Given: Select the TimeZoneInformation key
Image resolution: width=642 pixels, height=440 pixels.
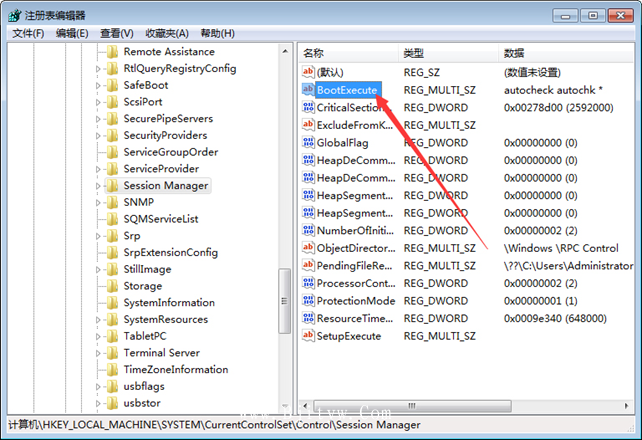Looking at the screenshot, I should [x=175, y=369].
